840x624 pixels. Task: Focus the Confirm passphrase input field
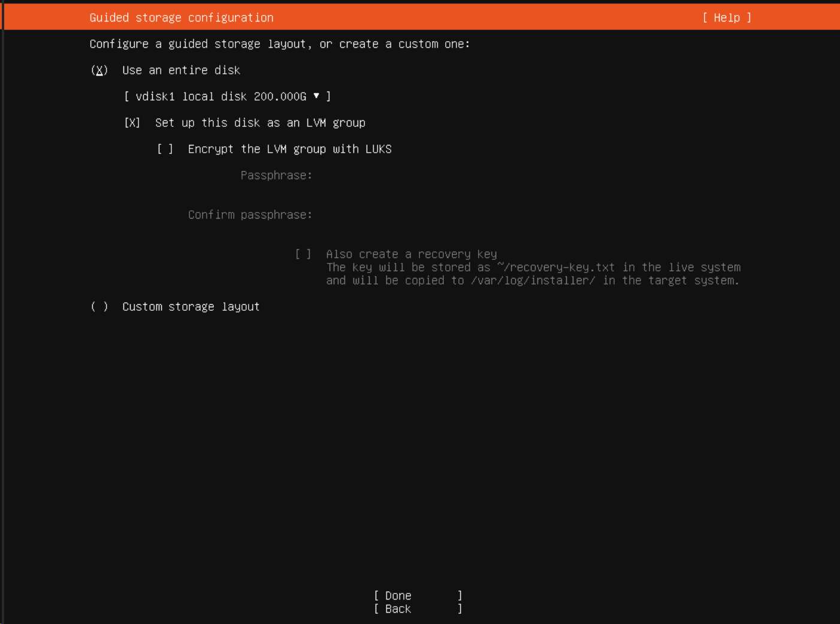pos(419,215)
